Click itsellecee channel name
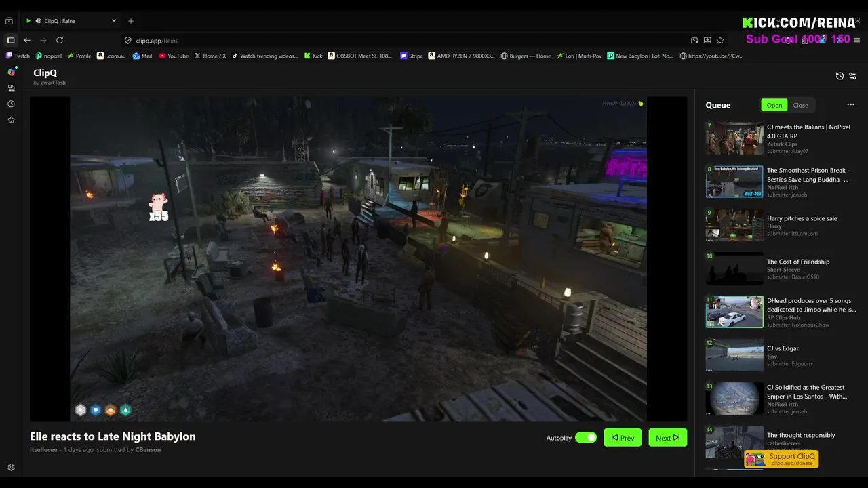Image resolution: width=868 pixels, height=488 pixels. [43, 450]
